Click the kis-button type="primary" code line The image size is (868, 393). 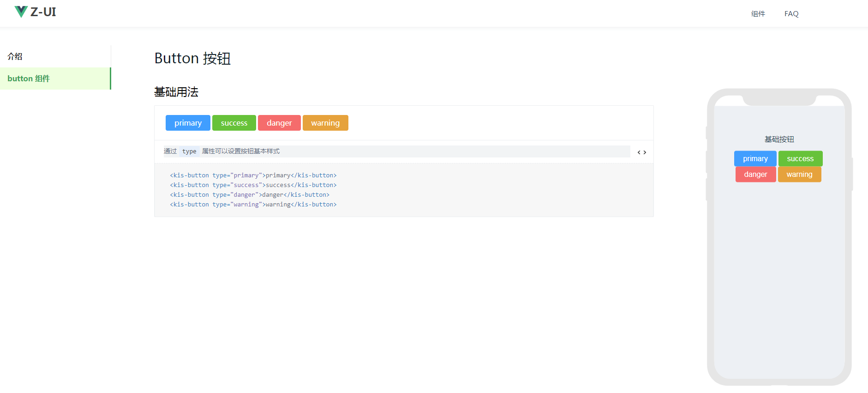point(253,175)
